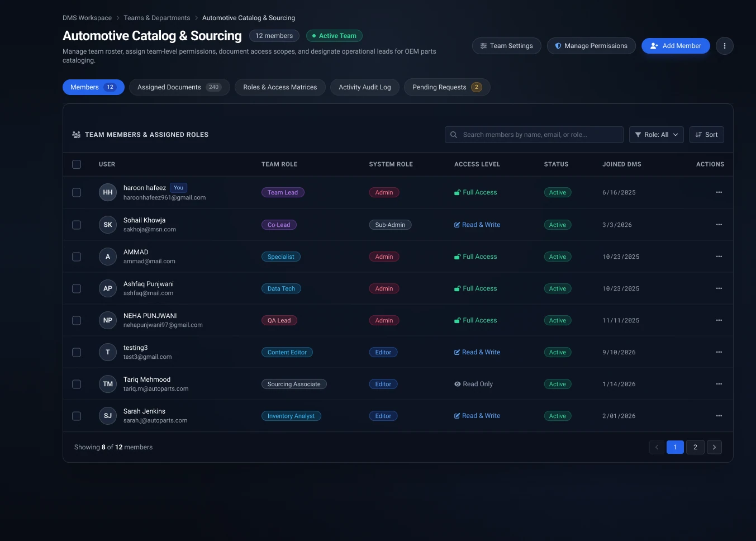
Task: Open Manage Permissions
Action: coord(591,46)
